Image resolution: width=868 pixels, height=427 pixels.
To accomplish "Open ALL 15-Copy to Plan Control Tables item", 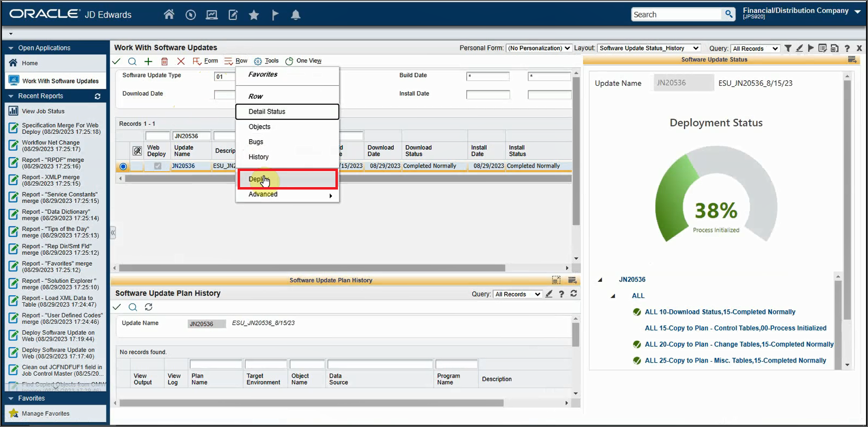I will click(735, 328).
